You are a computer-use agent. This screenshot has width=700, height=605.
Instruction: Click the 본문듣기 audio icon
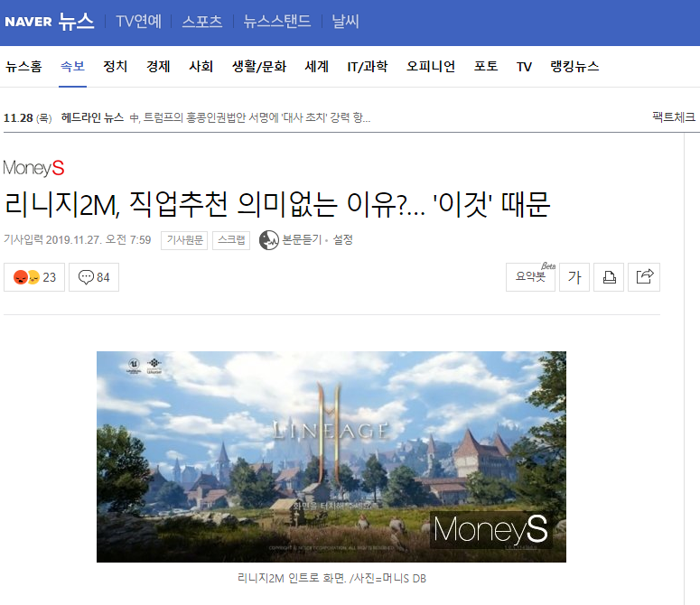(269, 240)
